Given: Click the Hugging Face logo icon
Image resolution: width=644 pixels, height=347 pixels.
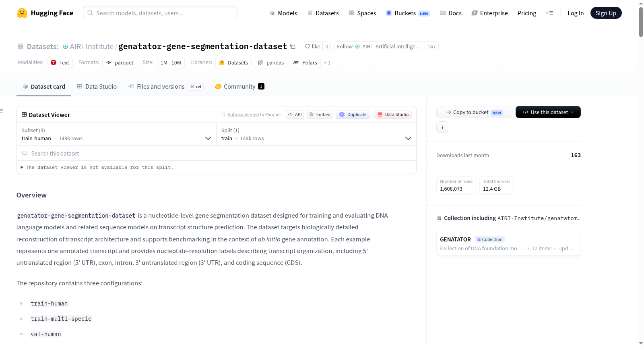Looking at the screenshot, I should (x=22, y=13).
